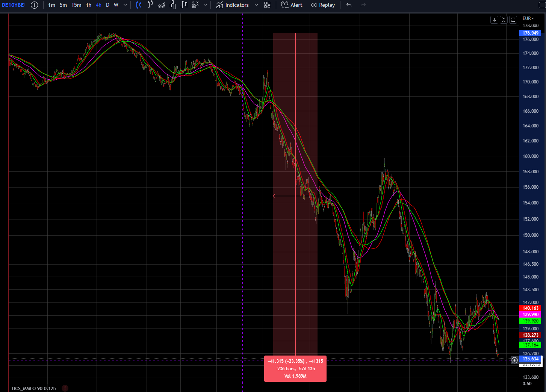Toggle auto-fit price scale with collapse arrows
Viewport: 546px width, 392px height.
pyautogui.click(x=504, y=20)
